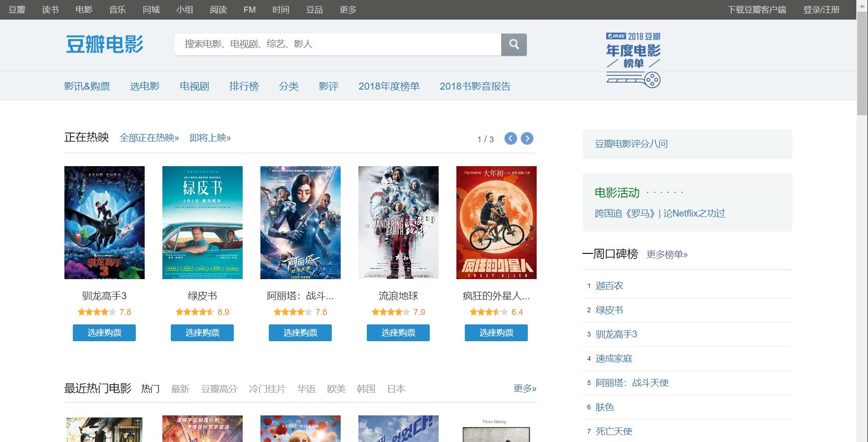The width and height of the screenshot is (868, 442).
Task: Select 冷门佳片 filter tab
Action: pos(267,389)
